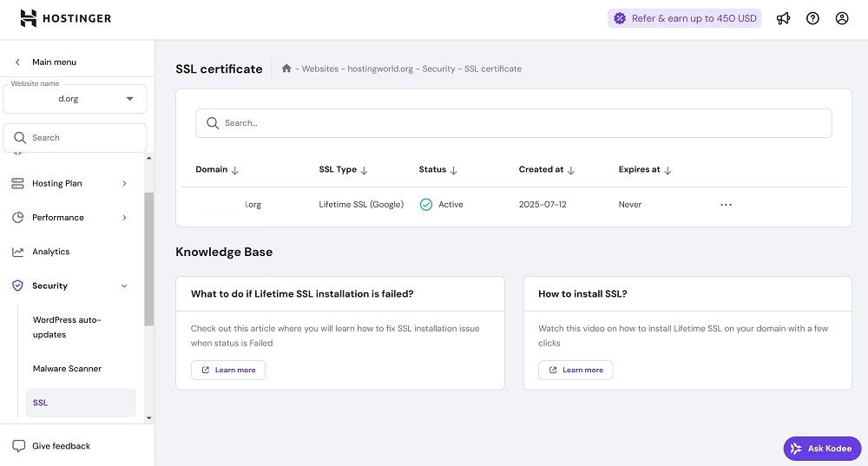Sort by SSL Type column arrow
This screenshot has height=466, width=868.
[365, 170]
